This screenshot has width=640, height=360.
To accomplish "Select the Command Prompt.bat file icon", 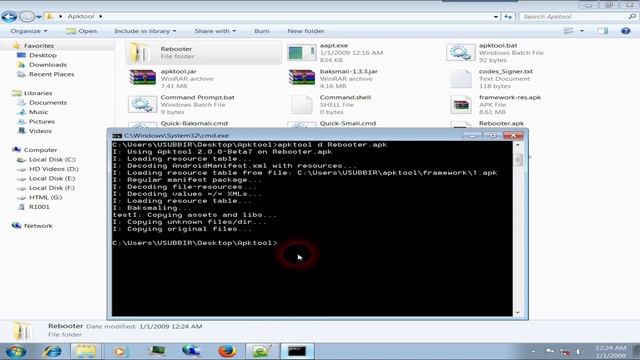I will coord(142,104).
